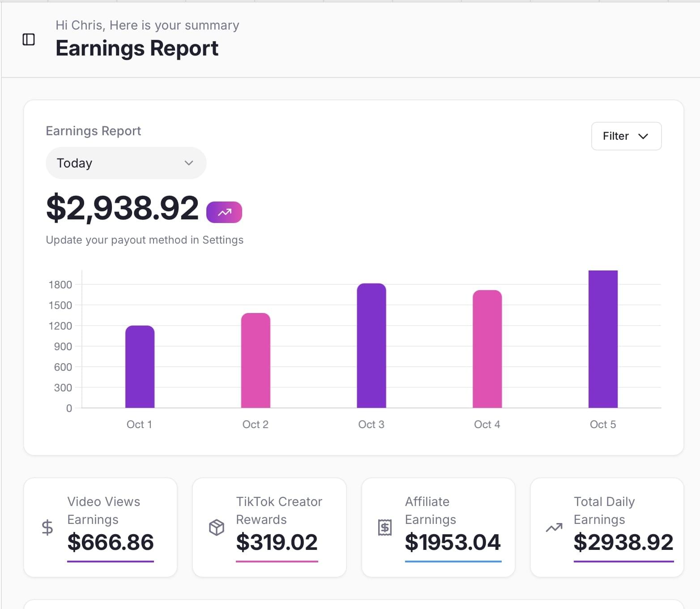Click the $1953.04 Affiliate Earnings value
Image resolution: width=700 pixels, height=609 pixels.
click(x=452, y=542)
